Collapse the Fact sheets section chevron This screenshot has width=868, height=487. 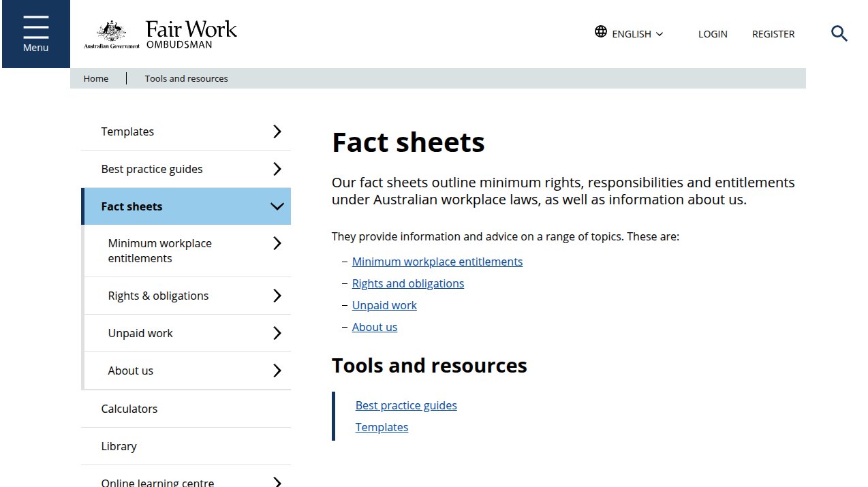click(x=277, y=206)
